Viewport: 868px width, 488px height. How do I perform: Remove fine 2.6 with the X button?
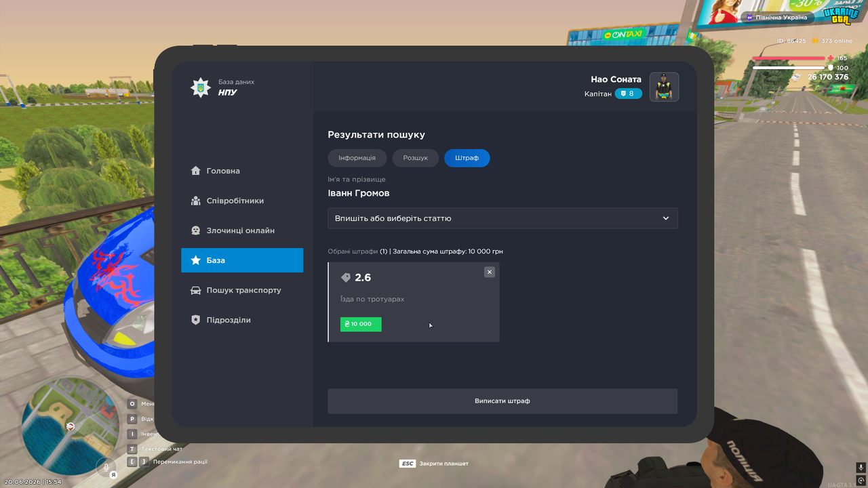pyautogui.click(x=490, y=272)
